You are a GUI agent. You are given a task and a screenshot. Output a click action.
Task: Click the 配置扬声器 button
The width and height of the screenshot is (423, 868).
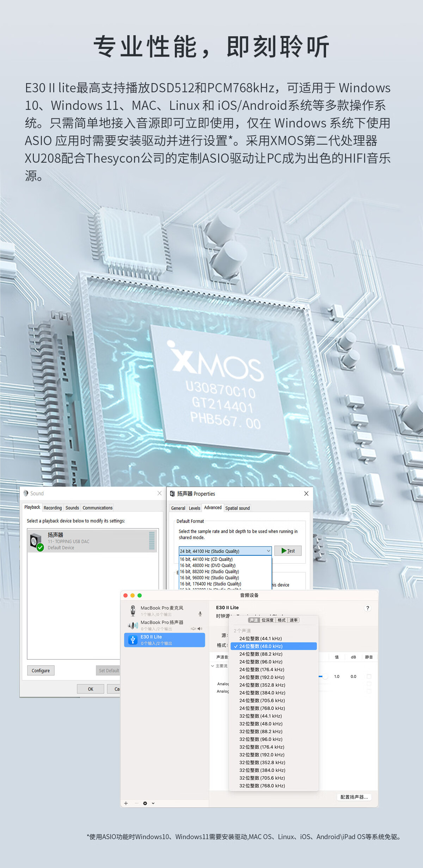(354, 797)
